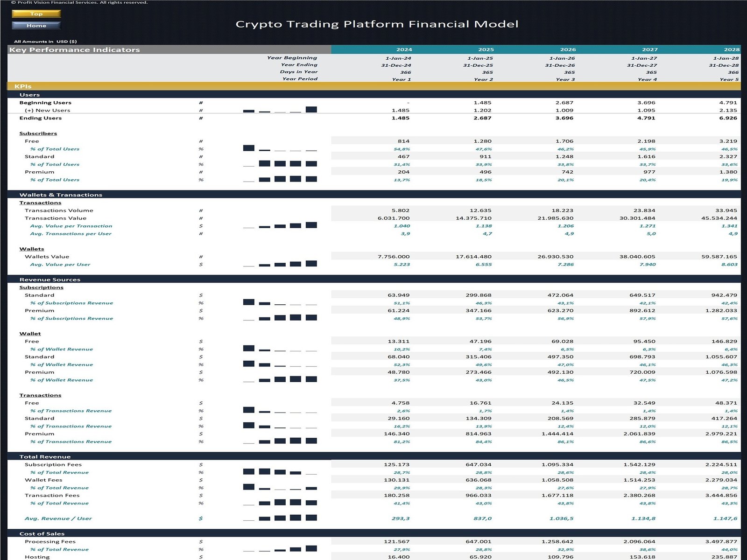
Task: Select the Key Performance Indicators title cell
Action: click(x=75, y=50)
